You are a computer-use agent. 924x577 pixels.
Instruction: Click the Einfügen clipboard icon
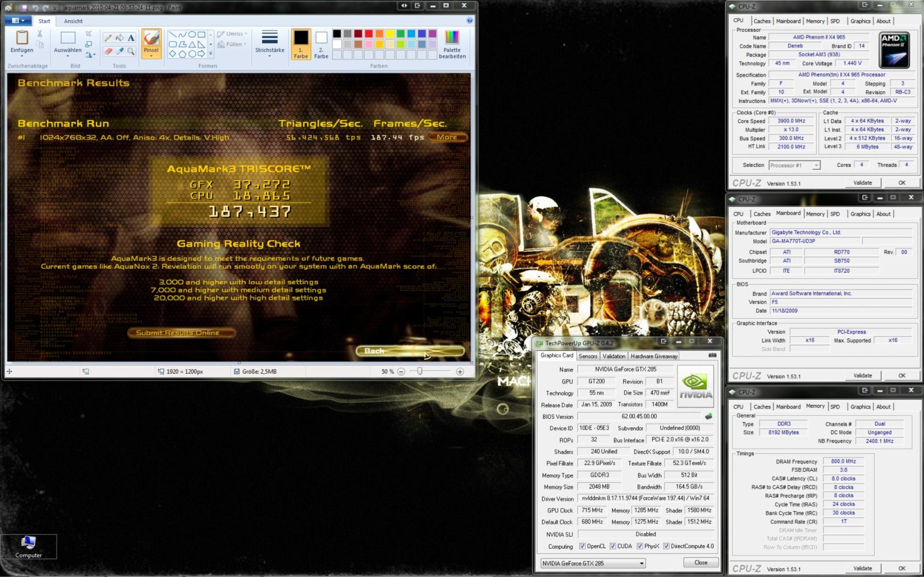(22, 38)
